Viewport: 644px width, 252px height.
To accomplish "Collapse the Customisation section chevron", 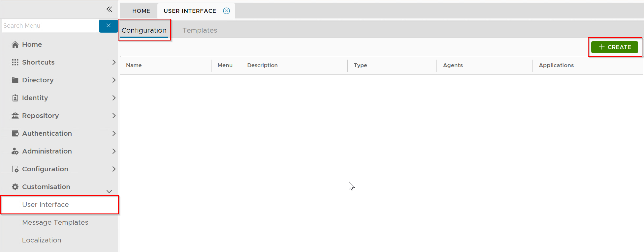I will 109,191.
